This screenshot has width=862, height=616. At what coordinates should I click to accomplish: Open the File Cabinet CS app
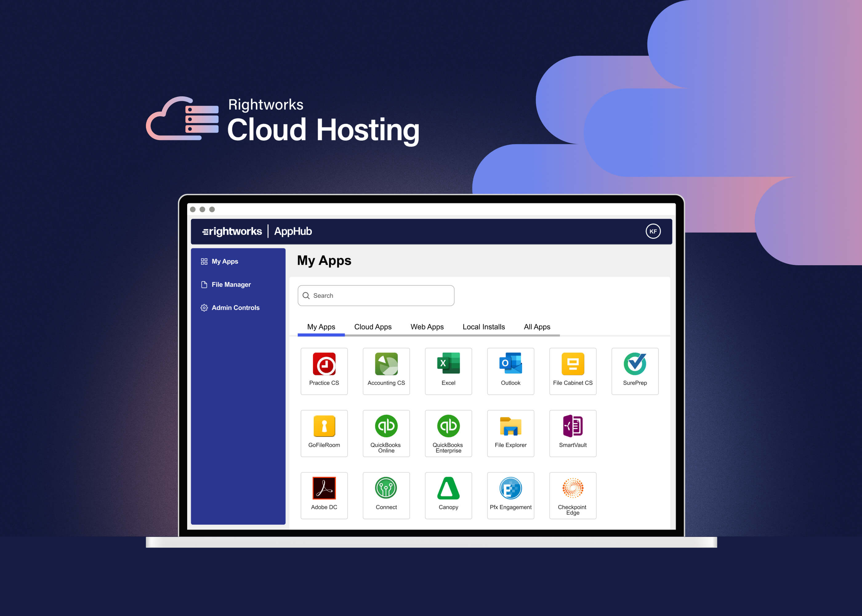(x=573, y=371)
